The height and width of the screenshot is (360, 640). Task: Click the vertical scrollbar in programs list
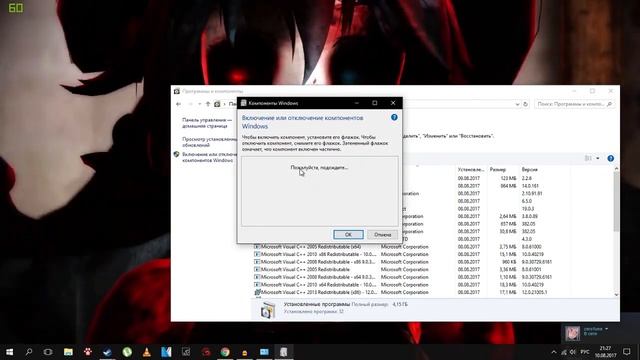pos(616,201)
